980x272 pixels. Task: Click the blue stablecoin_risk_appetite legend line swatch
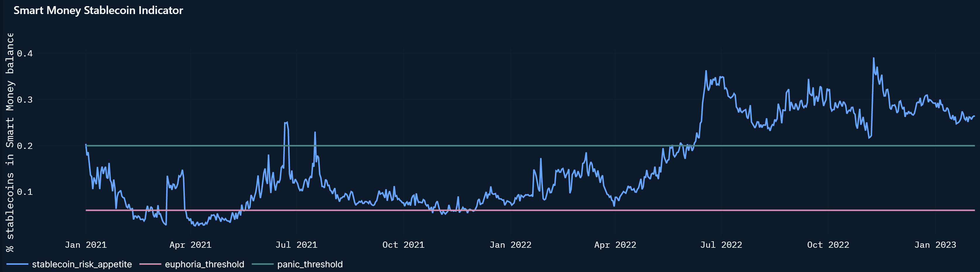(18, 264)
